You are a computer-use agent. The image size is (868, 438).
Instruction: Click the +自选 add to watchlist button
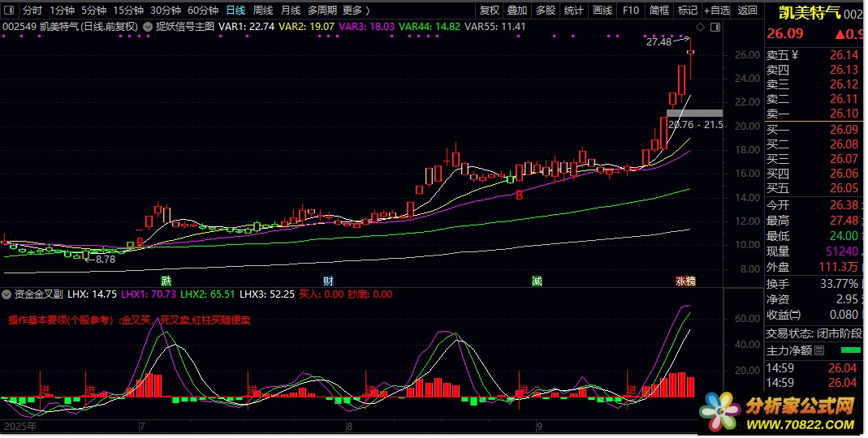pyautogui.click(x=715, y=11)
